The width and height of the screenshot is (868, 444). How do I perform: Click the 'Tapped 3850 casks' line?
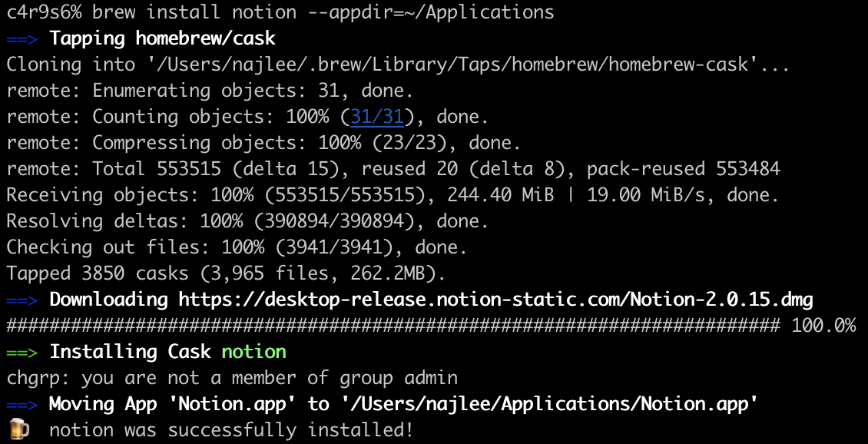coord(227,273)
